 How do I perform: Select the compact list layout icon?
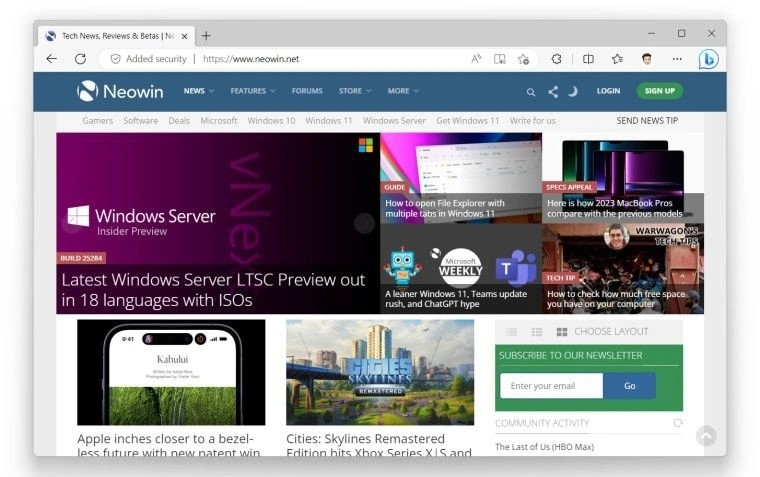(x=511, y=332)
